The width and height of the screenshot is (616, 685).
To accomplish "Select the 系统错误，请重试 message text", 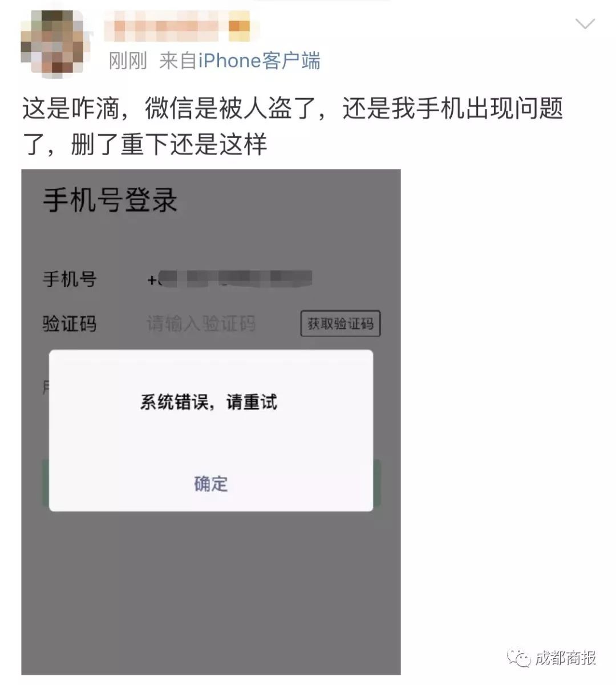I will (209, 402).
